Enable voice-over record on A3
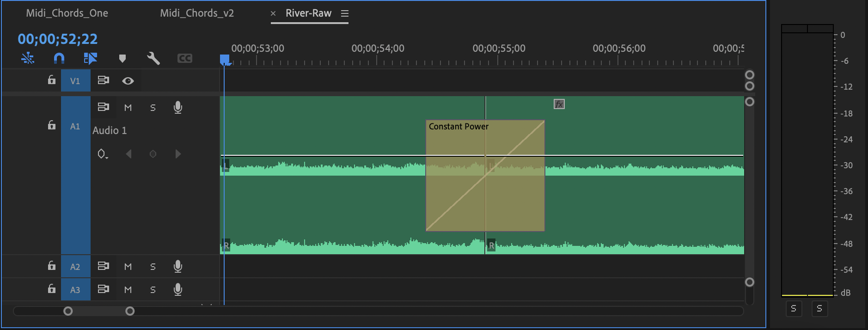Image resolution: width=868 pixels, height=330 pixels. (x=178, y=290)
